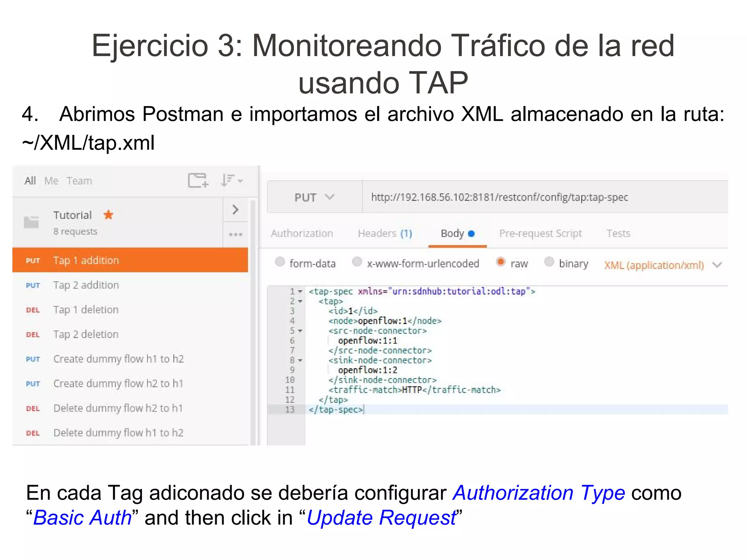The height and width of the screenshot is (560, 747).
Task: Collapse the tap-spec element fold arrow on line 1
Action: click(300, 291)
